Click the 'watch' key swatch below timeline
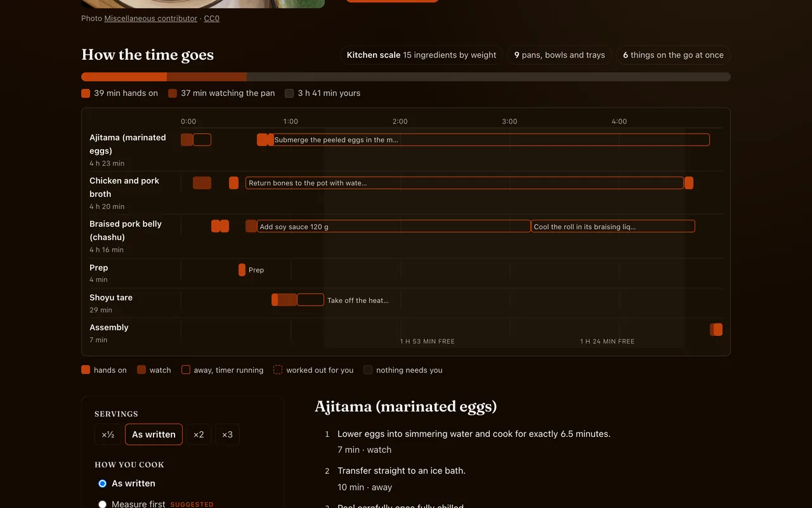Image resolution: width=812 pixels, height=508 pixels. (x=141, y=370)
